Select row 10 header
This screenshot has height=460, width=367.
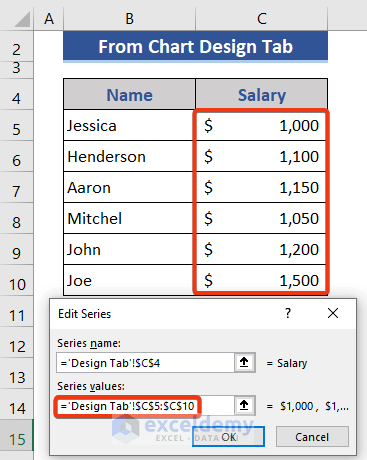[x=16, y=280]
